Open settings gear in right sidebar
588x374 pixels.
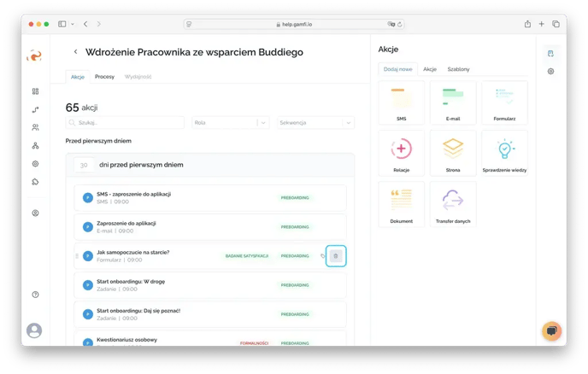(x=551, y=72)
